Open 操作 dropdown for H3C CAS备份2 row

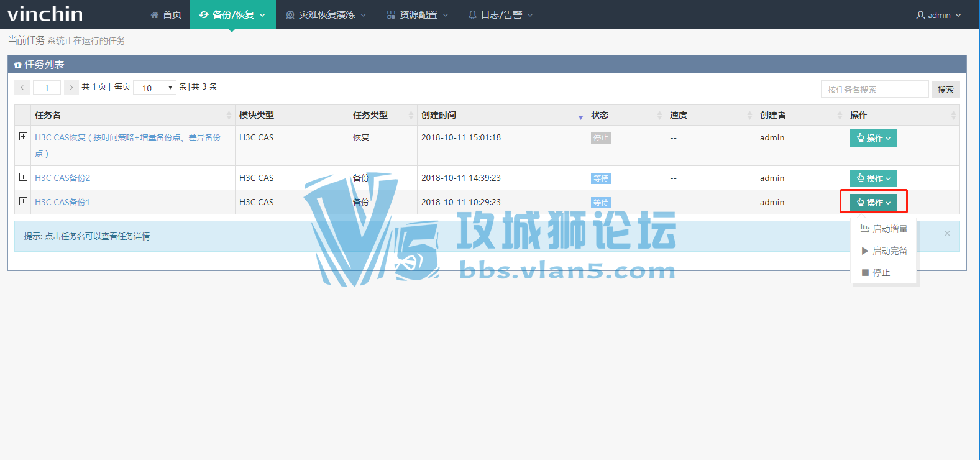point(873,178)
